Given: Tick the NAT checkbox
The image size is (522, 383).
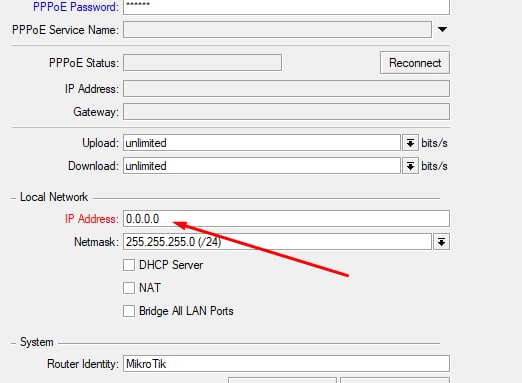Looking at the screenshot, I should (129, 288).
